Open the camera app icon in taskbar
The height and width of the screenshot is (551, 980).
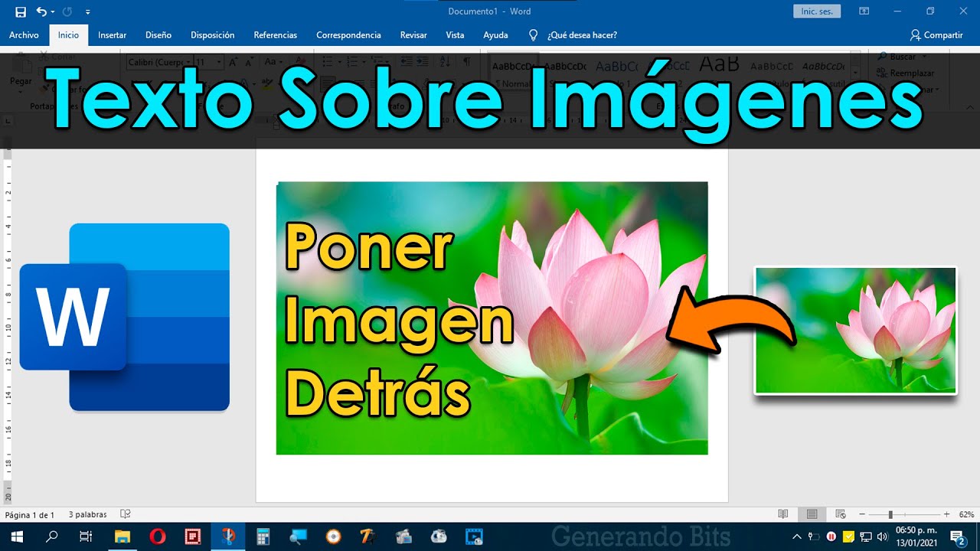tap(404, 536)
